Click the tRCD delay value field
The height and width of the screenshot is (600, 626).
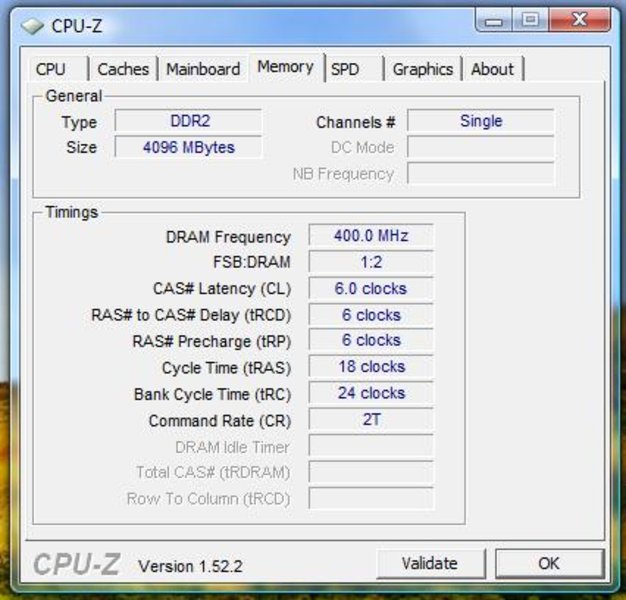click(371, 315)
